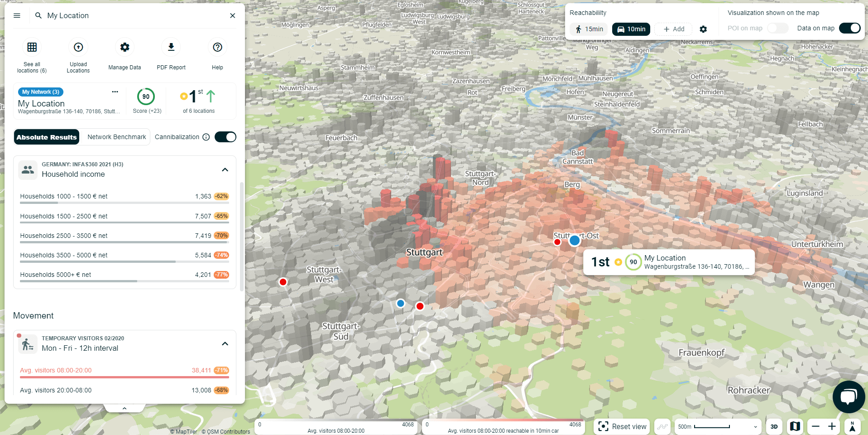Viewport: 868px width, 435px height.
Task: Collapse side panel with bottom chevron
Action: tap(125, 408)
